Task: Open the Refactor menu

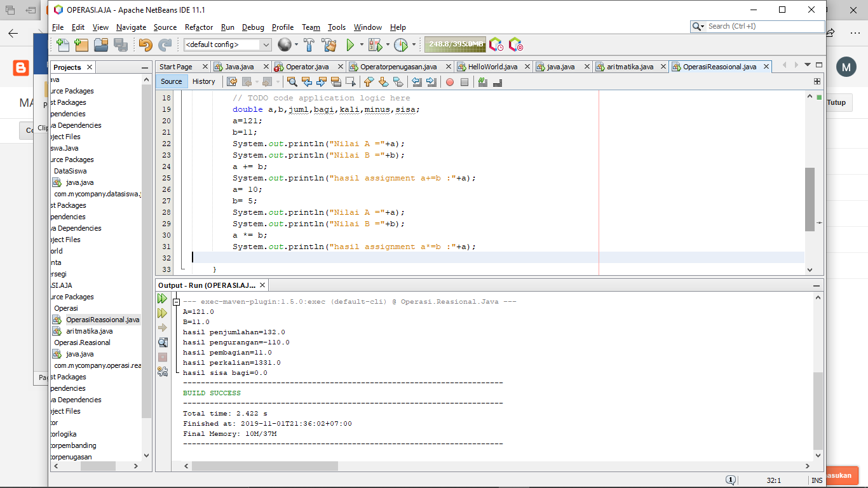Action: coord(199,27)
